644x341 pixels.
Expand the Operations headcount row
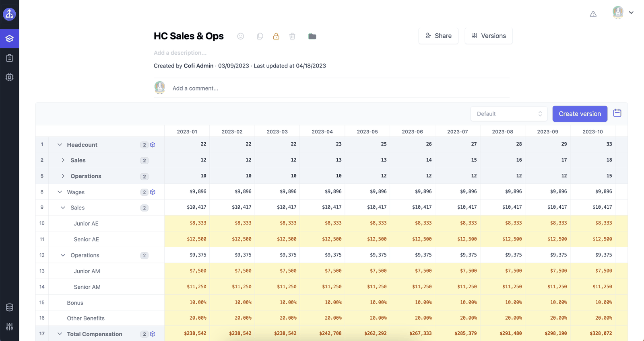click(63, 176)
